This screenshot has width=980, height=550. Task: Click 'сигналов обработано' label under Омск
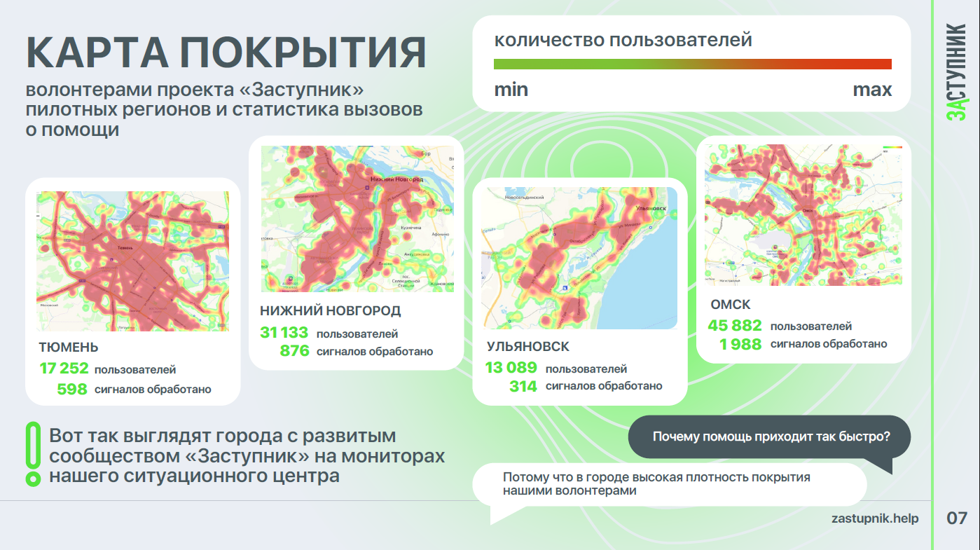[x=829, y=344]
